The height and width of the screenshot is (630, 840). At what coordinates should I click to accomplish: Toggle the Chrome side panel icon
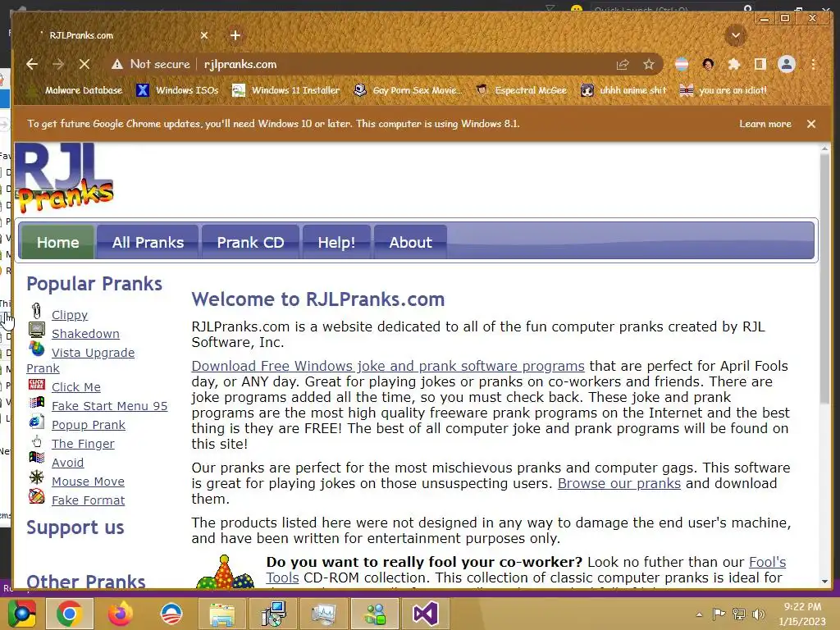760,64
